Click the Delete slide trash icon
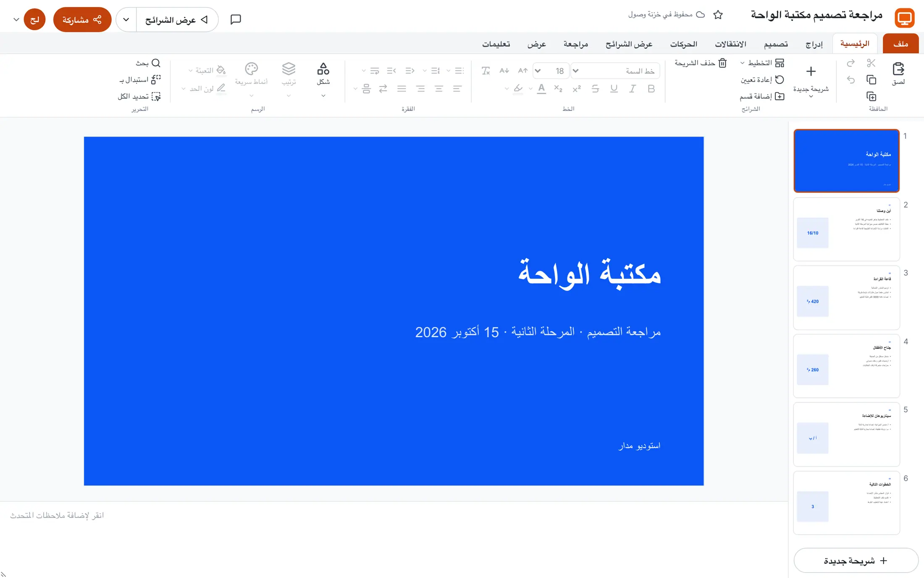Viewport: 924px width, 578px height. pyautogui.click(x=722, y=63)
